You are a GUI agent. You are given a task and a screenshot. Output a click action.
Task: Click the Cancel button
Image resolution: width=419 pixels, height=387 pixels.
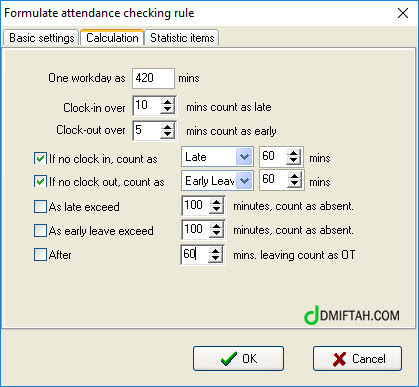click(x=357, y=359)
